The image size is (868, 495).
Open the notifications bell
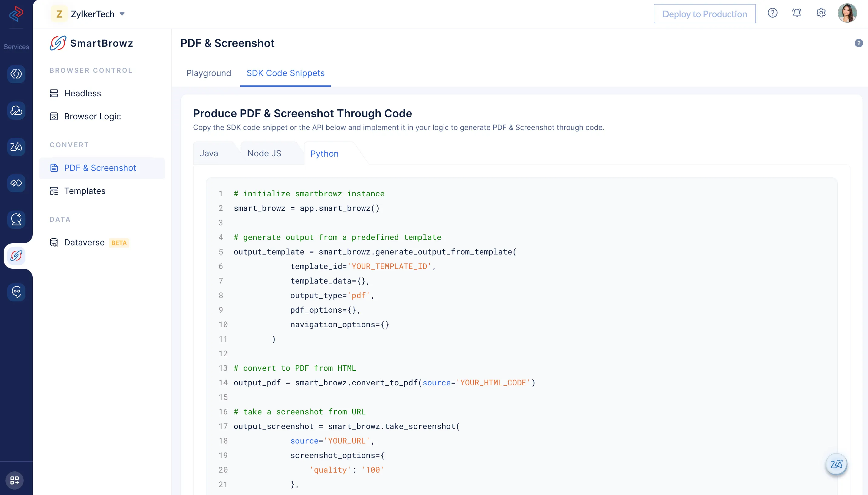pos(796,13)
